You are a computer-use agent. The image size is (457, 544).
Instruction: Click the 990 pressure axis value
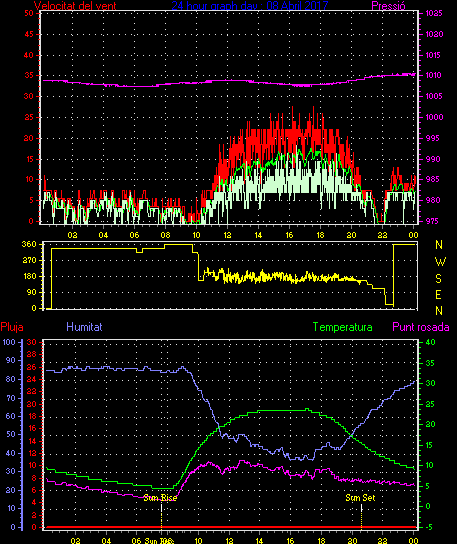pos(433,159)
